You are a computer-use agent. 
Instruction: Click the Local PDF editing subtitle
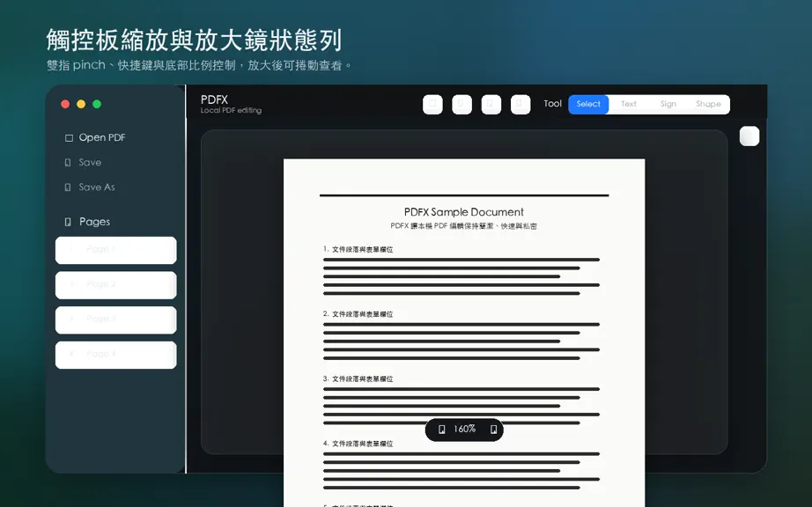(x=231, y=110)
